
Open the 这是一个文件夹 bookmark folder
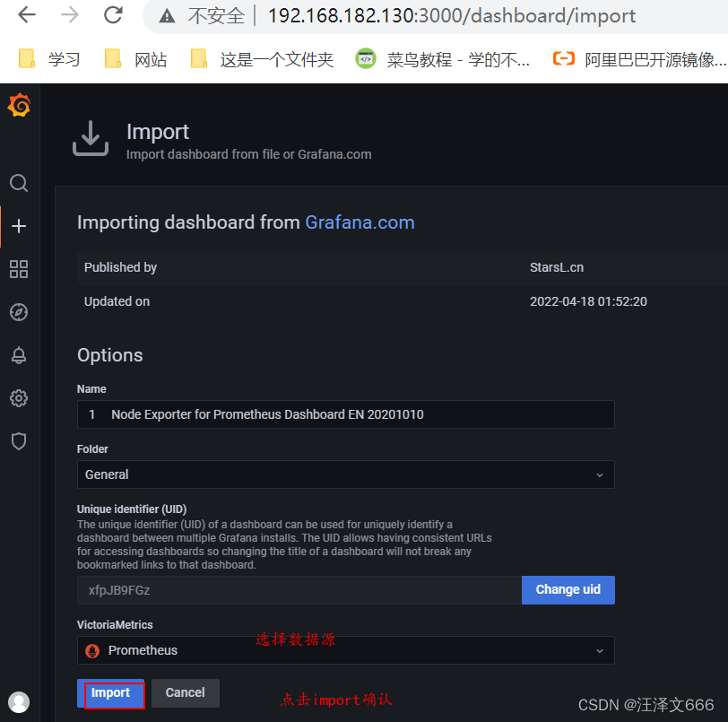[x=262, y=59]
